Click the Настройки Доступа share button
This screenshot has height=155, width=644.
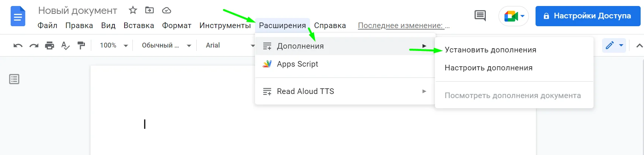click(x=588, y=16)
